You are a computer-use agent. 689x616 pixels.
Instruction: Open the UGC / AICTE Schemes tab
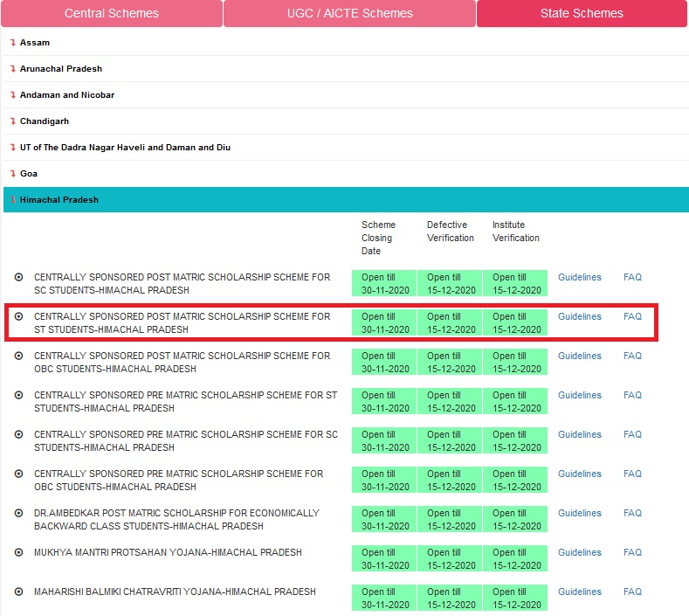coord(349,13)
